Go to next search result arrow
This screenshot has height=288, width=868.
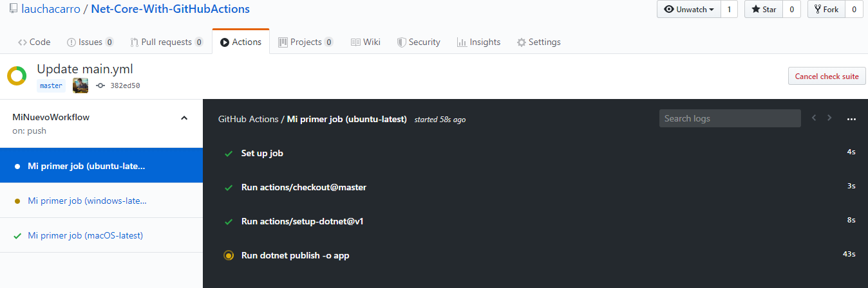coord(829,118)
